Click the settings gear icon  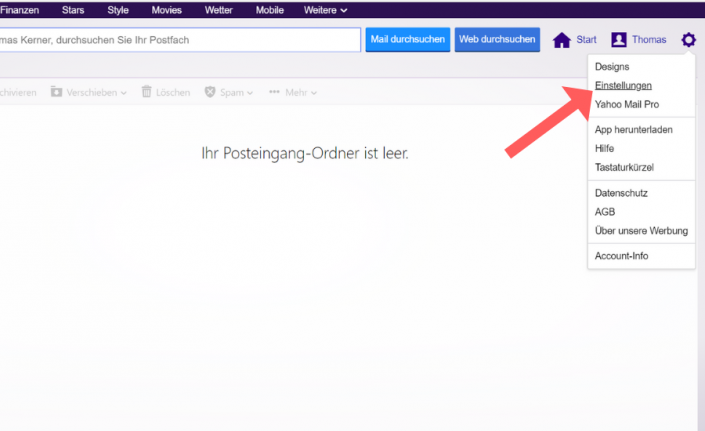click(688, 40)
